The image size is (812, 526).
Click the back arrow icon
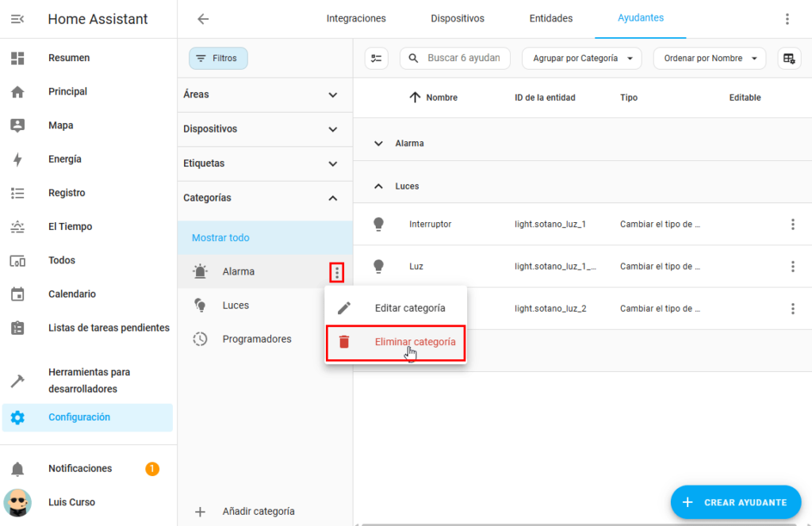click(x=203, y=19)
